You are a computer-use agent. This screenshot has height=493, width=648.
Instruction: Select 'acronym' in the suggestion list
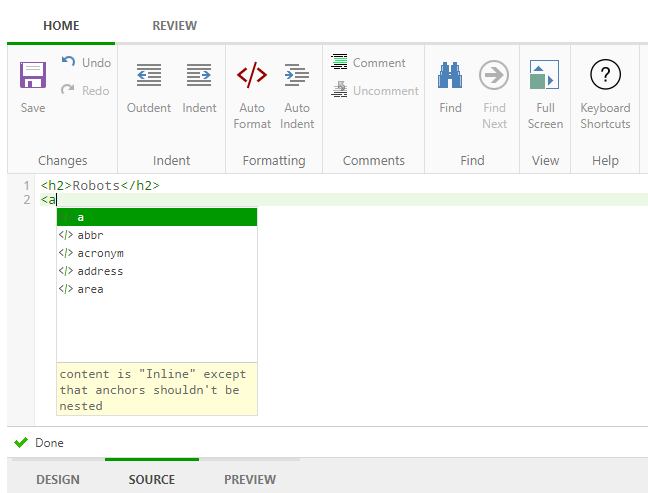click(157, 253)
